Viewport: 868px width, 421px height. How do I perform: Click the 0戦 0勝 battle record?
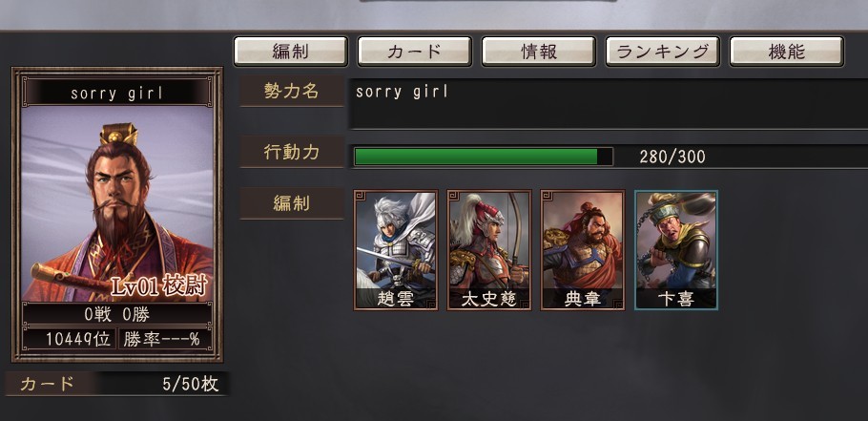pos(117,315)
